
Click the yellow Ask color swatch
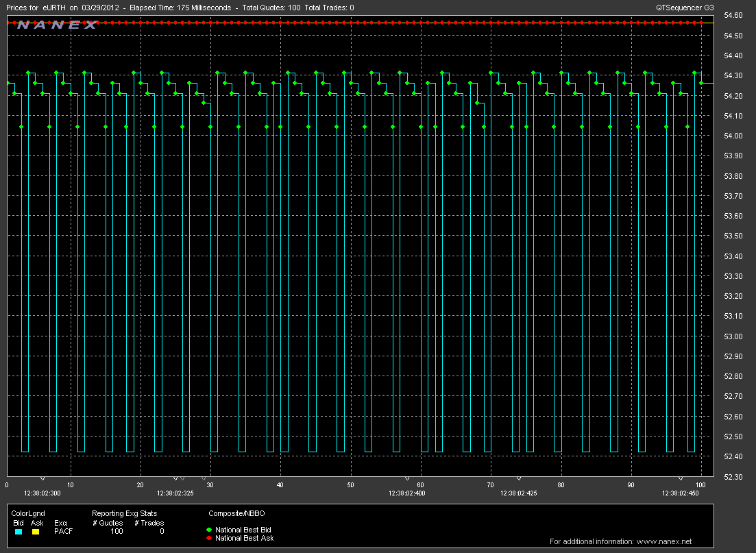[36, 532]
